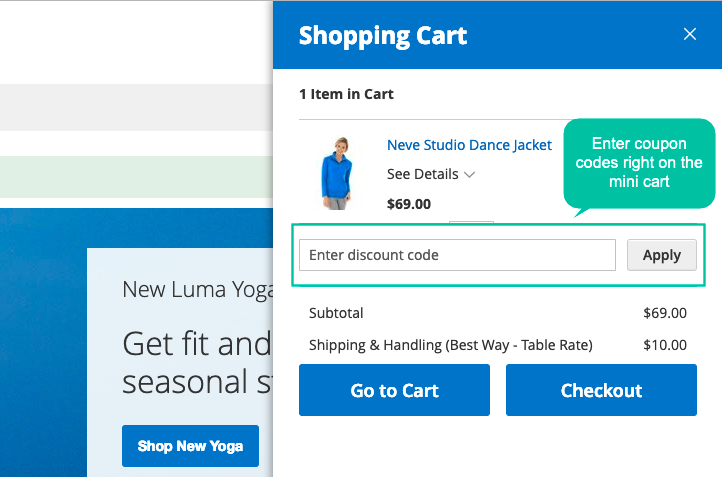Image resolution: width=722 pixels, height=477 pixels.
Task: Click the Shopping Cart header title
Action: tap(383, 35)
